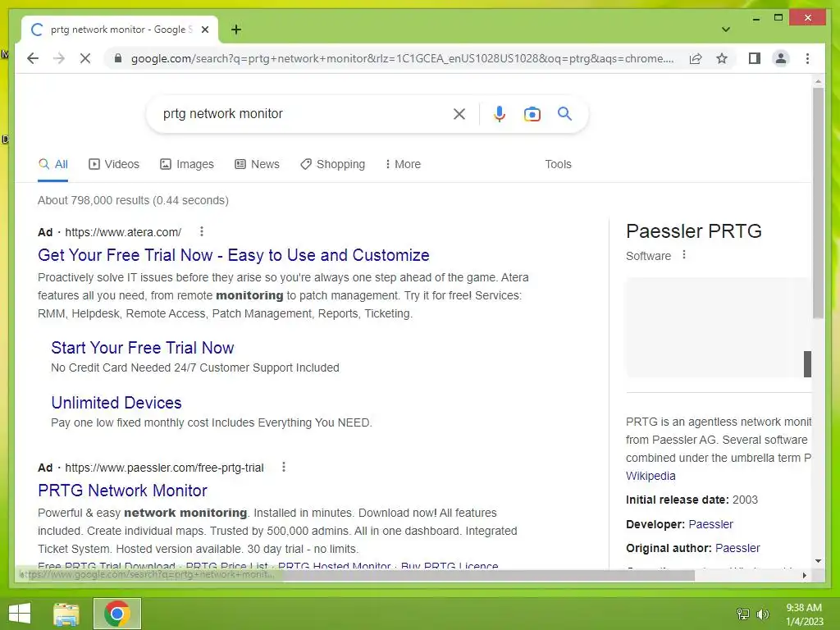Select the All results tab

coord(53,164)
